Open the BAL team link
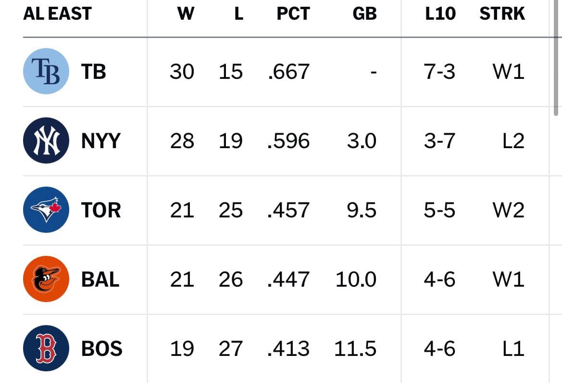This screenshot has height=392, width=562. click(100, 279)
